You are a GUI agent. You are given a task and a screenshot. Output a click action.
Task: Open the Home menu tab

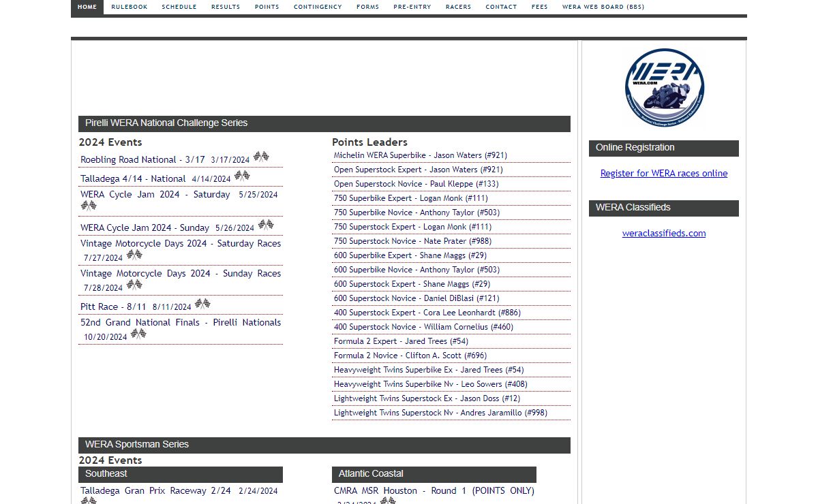pyautogui.click(x=87, y=7)
